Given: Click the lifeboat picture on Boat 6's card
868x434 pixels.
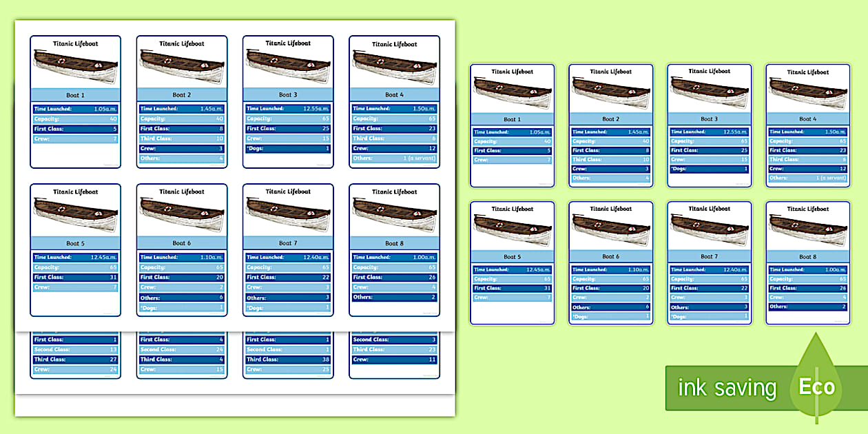Looking at the screenshot, I should coord(181,213).
